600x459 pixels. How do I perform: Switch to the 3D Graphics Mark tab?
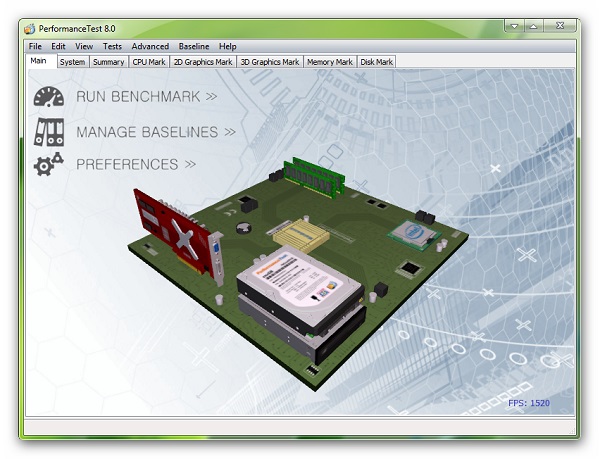point(270,62)
